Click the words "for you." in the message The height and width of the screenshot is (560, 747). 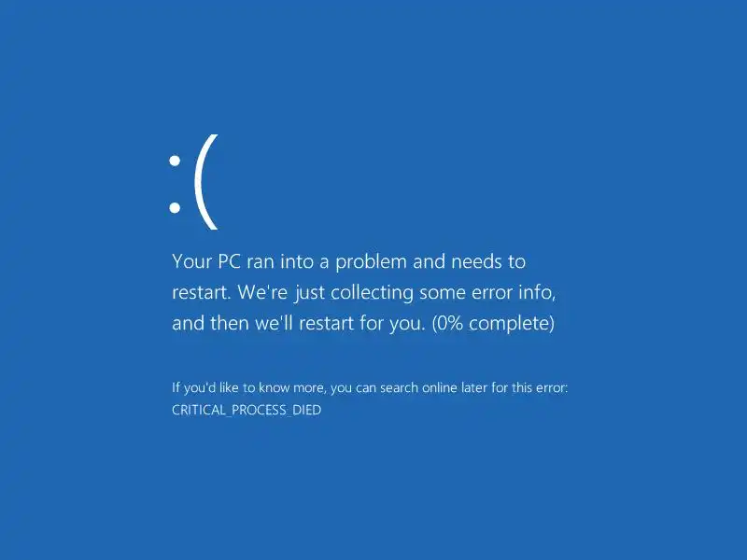pos(392,324)
